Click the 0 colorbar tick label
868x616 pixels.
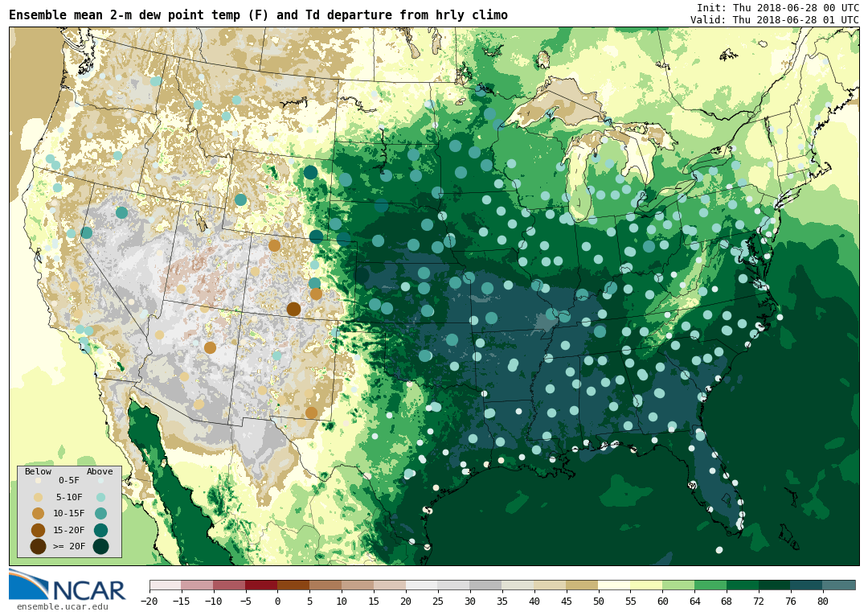tap(278, 601)
